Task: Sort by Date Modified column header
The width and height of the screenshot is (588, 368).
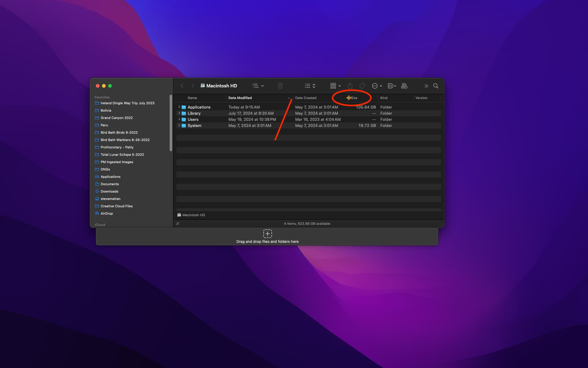Action: [x=240, y=98]
